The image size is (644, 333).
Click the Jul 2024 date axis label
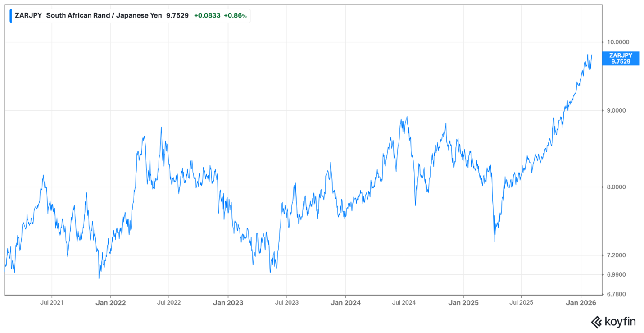(x=404, y=302)
